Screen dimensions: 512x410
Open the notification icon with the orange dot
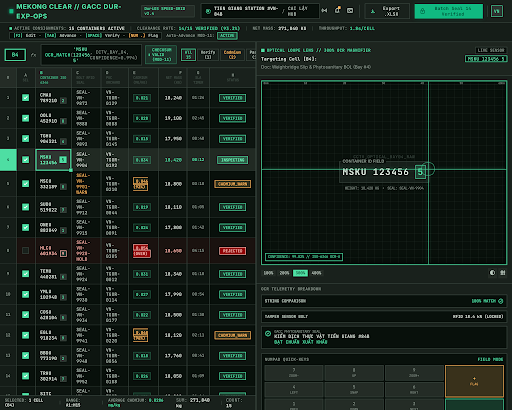(x=337, y=10)
